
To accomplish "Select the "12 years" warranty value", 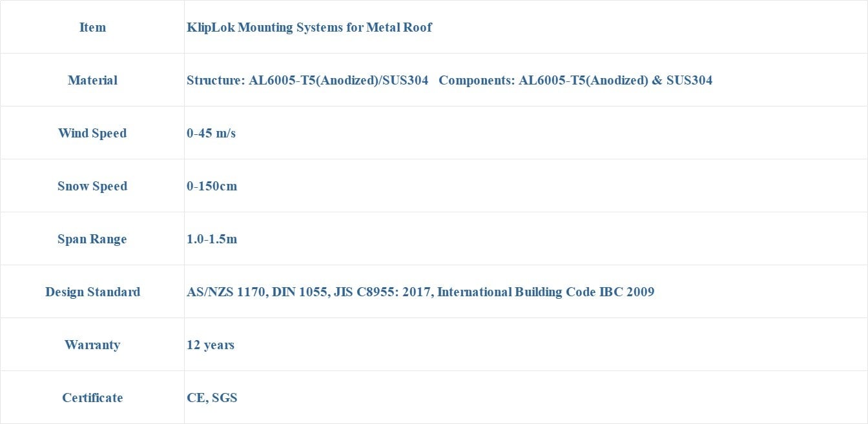I will (x=211, y=345).
